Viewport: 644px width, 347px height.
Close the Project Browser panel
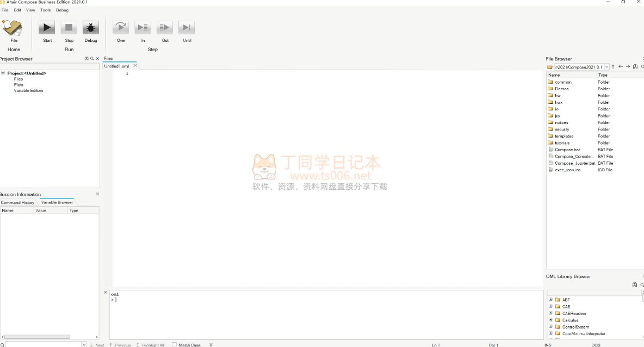pos(97,59)
